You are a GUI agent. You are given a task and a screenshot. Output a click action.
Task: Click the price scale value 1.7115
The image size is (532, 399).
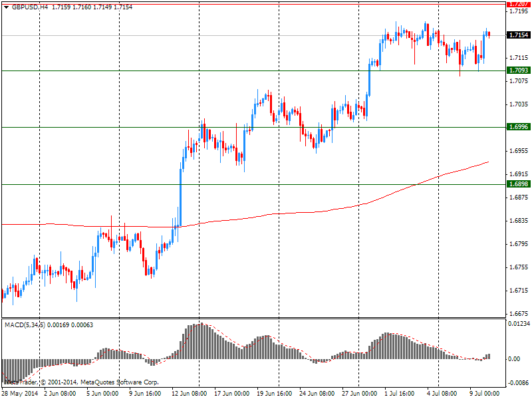(519, 58)
